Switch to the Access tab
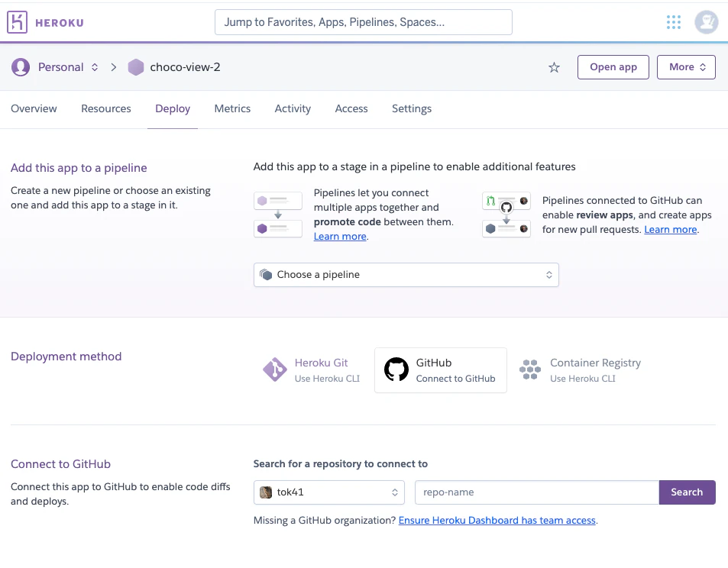This screenshot has width=728, height=568. coord(351,108)
